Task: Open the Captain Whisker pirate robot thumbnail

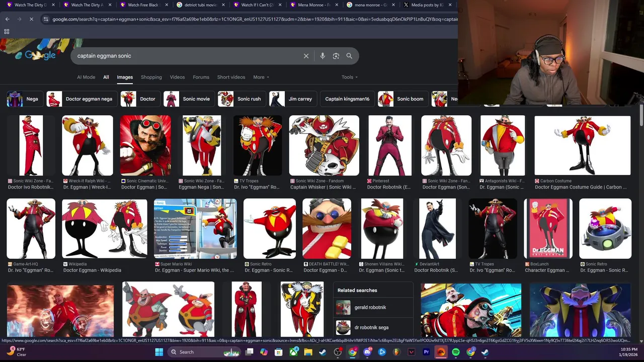Action: point(324,145)
